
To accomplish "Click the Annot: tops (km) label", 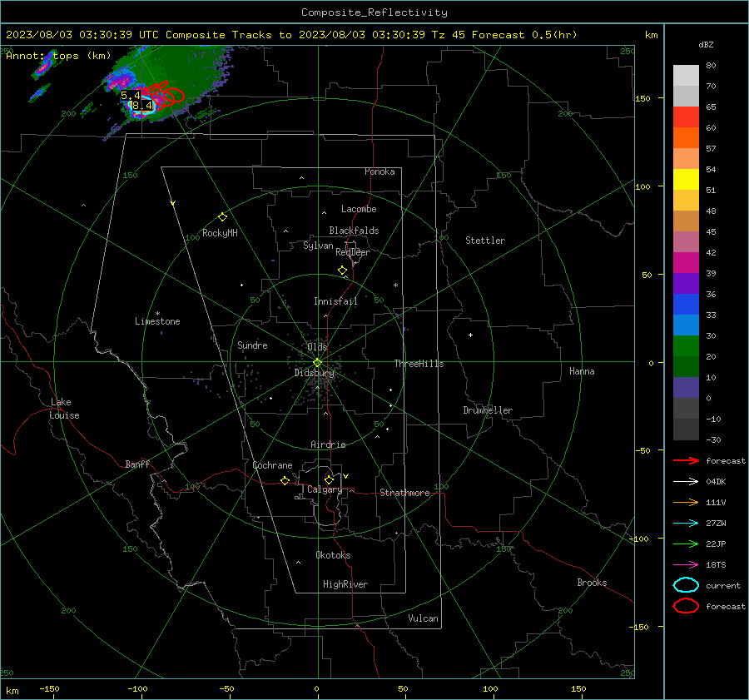I will (58, 56).
